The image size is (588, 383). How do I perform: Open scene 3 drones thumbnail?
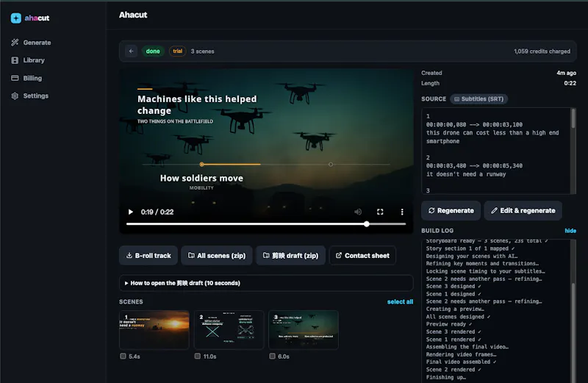coord(304,330)
